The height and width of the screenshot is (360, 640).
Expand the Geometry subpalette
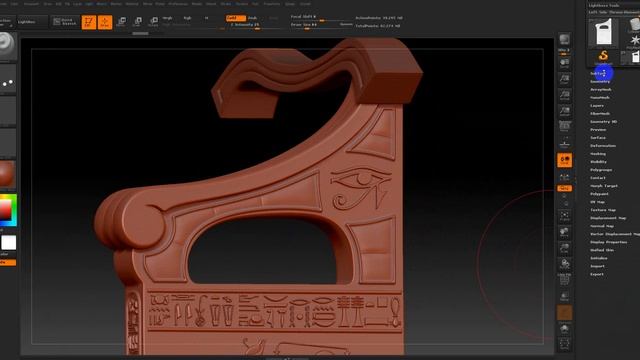tap(600, 82)
